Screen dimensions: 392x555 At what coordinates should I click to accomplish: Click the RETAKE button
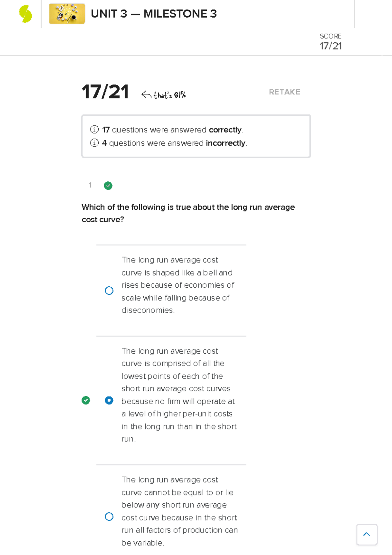pos(285,92)
